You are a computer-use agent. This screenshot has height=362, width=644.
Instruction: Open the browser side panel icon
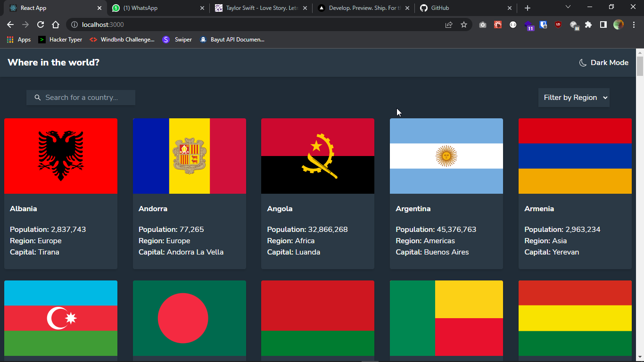tap(603, 25)
